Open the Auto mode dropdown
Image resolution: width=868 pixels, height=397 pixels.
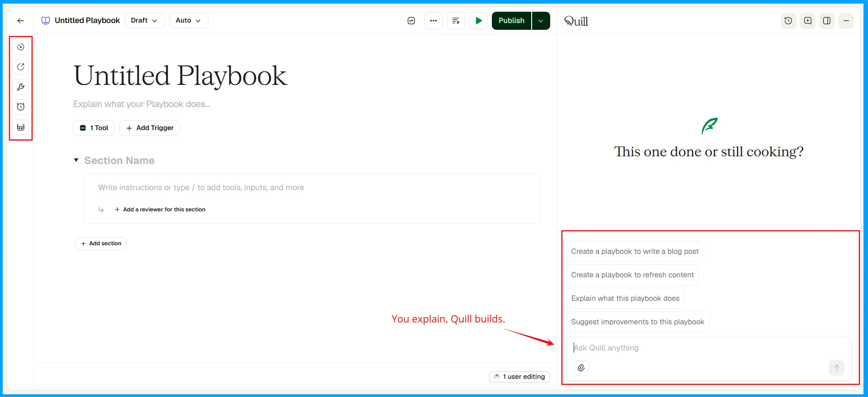pyautogui.click(x=189, y=21)
